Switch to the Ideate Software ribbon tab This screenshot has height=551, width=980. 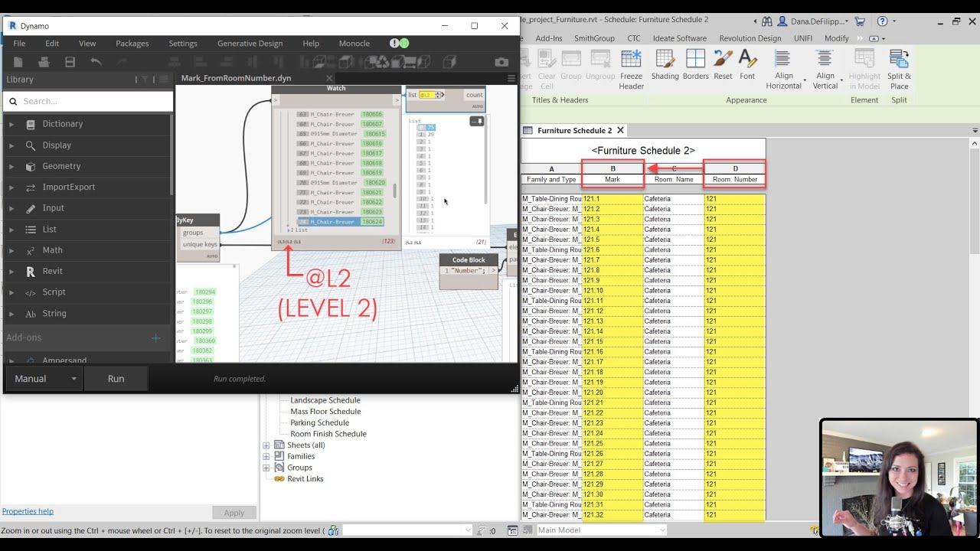tap(680, 38)
